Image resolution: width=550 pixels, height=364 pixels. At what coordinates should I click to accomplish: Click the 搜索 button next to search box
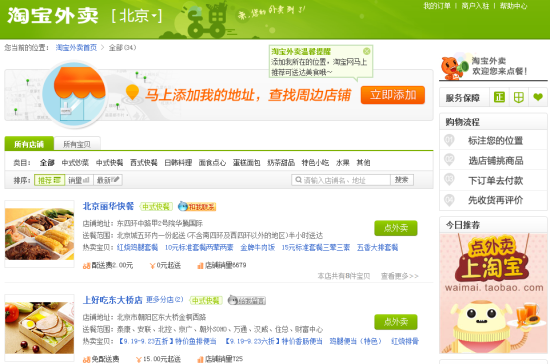pos(402,180)
